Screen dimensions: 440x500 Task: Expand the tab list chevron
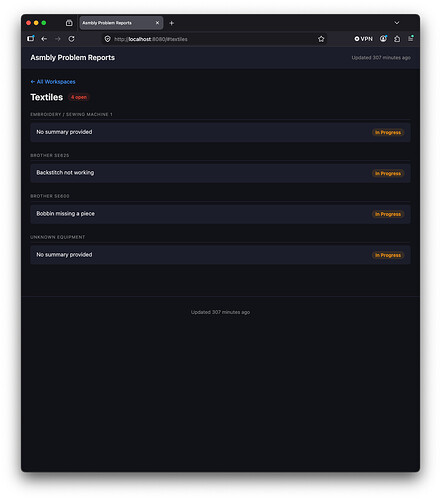(397, 23)
